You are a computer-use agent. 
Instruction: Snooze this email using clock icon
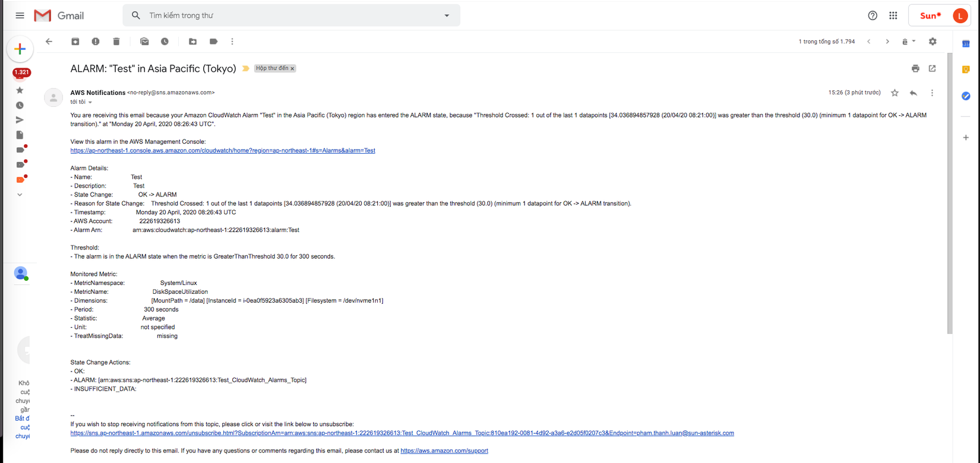coord(165,42)
